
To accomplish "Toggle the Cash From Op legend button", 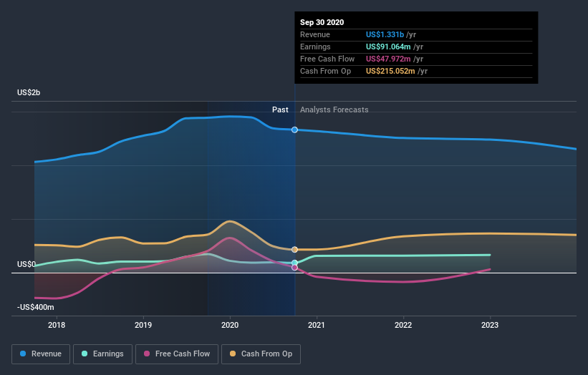I will (x=261, y=354).
